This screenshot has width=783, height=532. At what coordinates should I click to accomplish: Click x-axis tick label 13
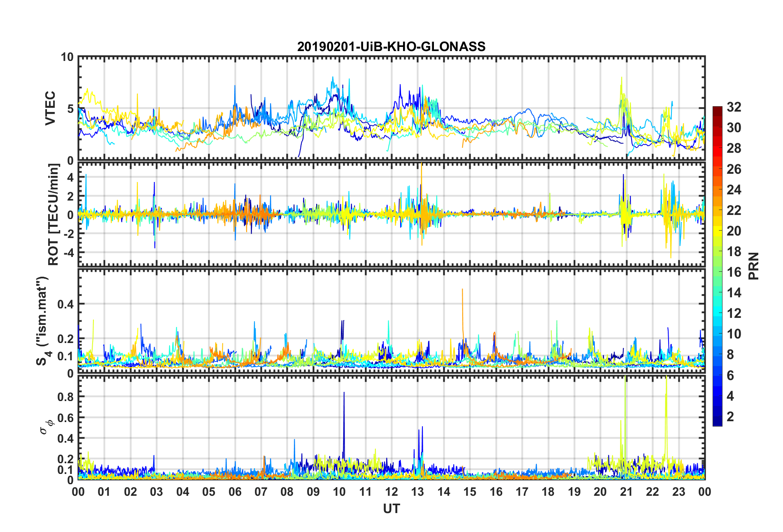(417, 492)
